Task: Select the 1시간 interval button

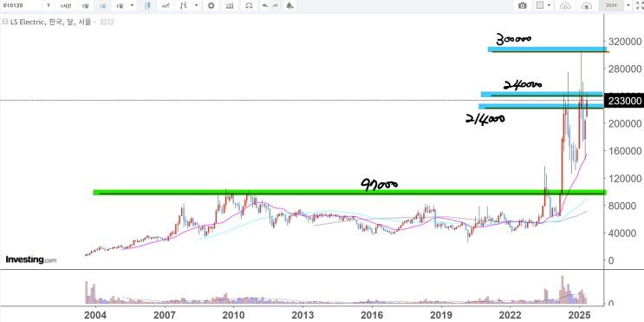Action: (x=66, y=5)
